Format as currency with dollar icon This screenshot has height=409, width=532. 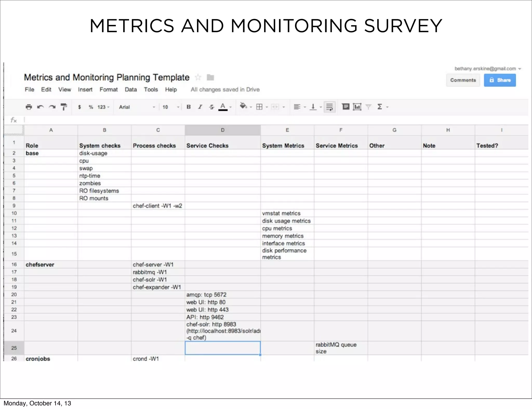point(79,107)
